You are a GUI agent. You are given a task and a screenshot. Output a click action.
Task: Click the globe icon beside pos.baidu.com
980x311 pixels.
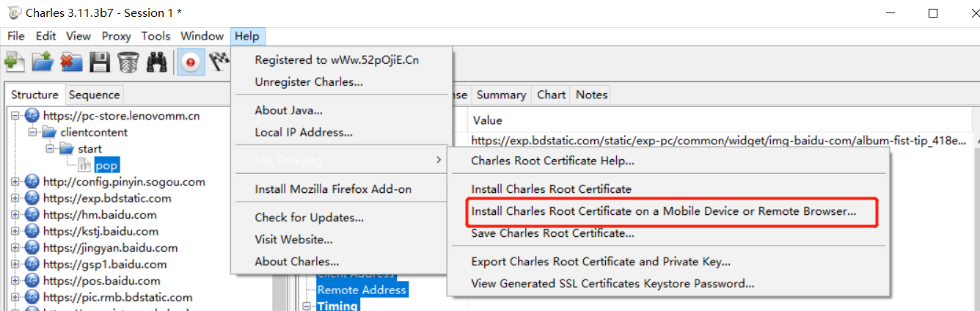32,281
